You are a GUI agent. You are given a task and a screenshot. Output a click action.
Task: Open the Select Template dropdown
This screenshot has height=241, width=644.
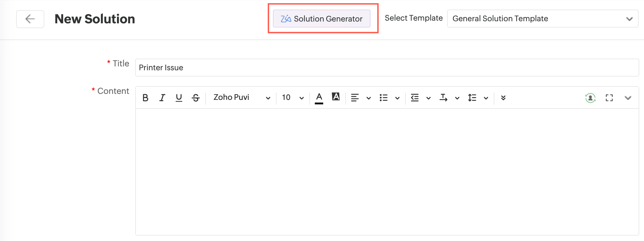(543, 19)
